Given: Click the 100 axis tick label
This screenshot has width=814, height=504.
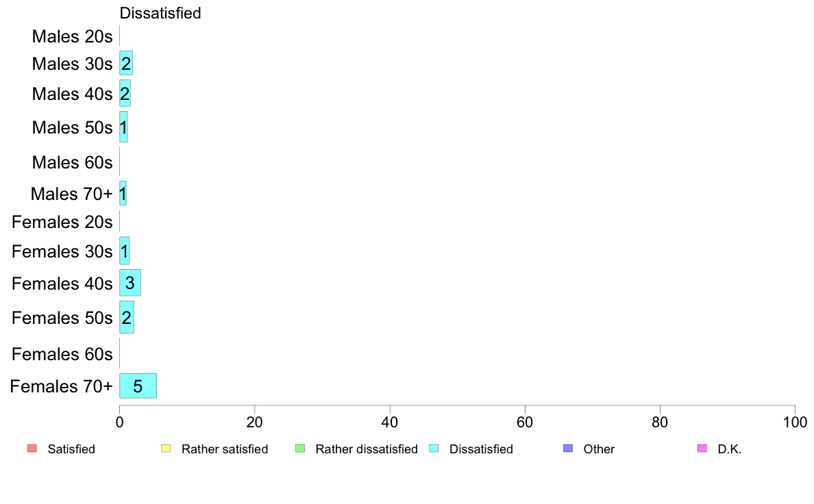Looking at the screenshot, I should (x=795, y=422).
